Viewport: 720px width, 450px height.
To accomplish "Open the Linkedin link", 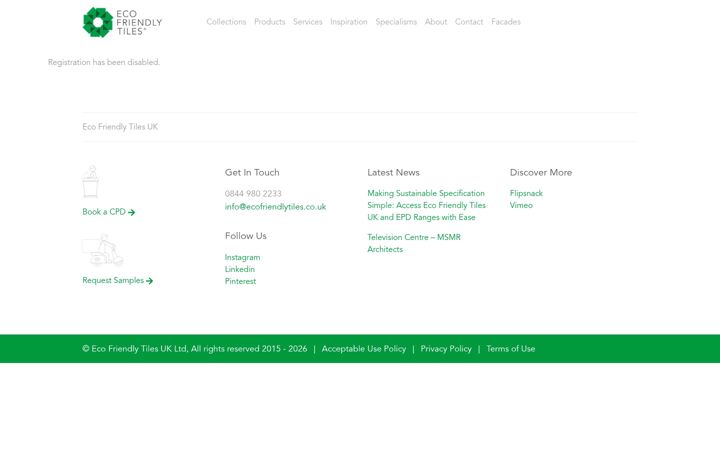I will pos(240,270).
